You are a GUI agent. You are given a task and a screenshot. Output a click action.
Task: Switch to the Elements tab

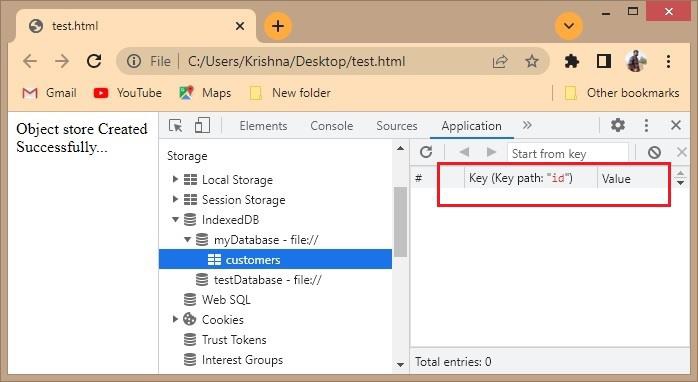[x=263, y=126]
